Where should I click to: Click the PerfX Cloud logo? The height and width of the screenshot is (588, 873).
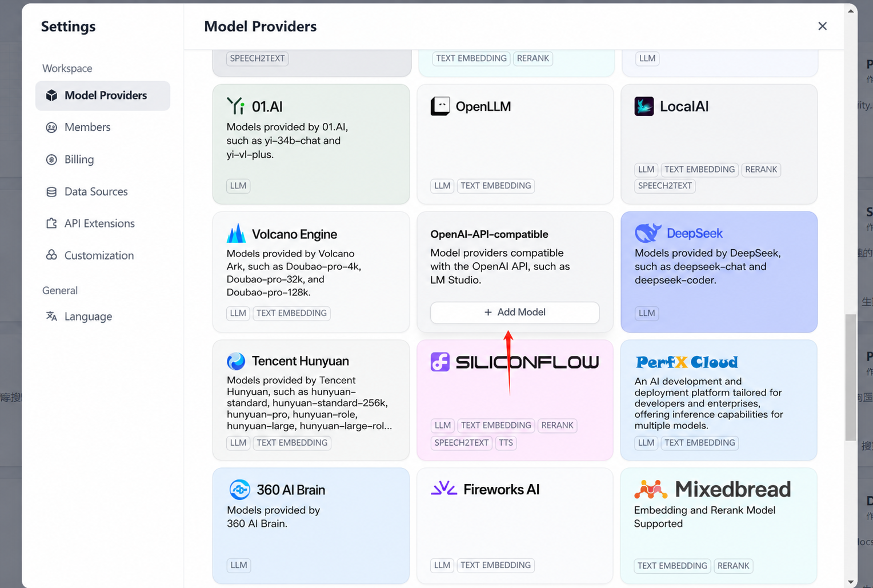click(686, 362)
